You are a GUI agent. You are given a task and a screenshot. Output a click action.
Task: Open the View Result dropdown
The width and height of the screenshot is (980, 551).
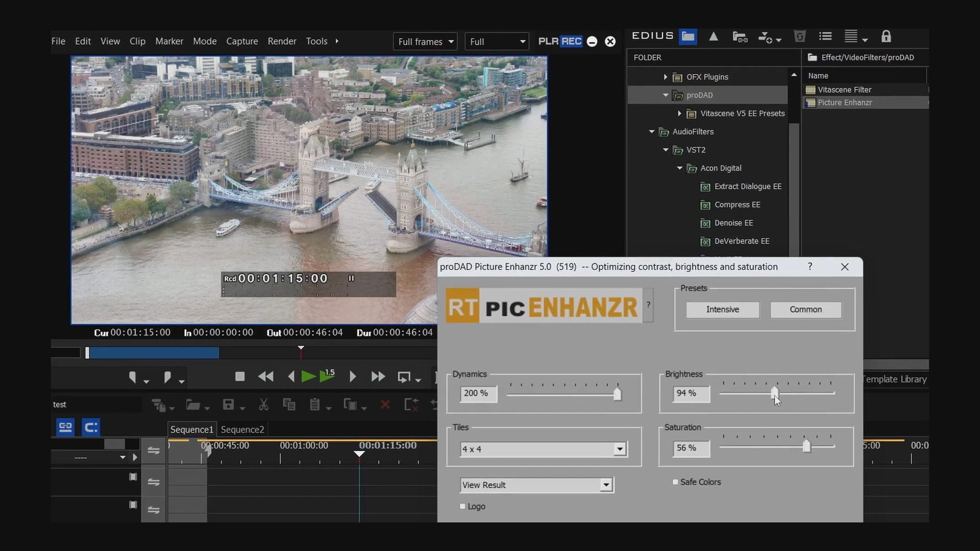click(x=605, y=485)
